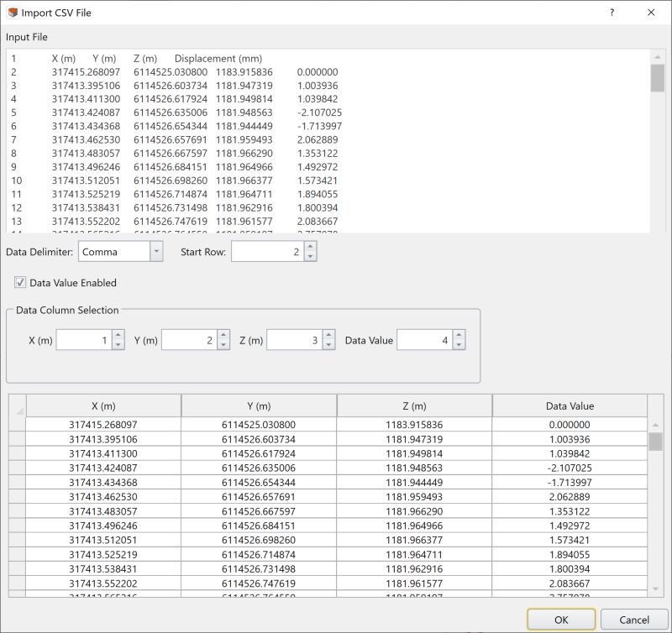Increment the Z (m) column selector arrow
This screenshot has height=633, width=672.
(x=328, y=335)
